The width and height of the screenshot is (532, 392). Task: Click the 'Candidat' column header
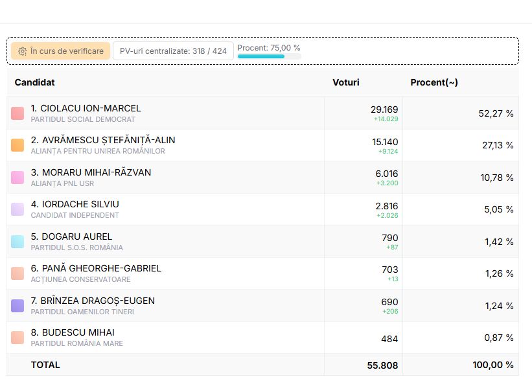(x=35, y=82)
